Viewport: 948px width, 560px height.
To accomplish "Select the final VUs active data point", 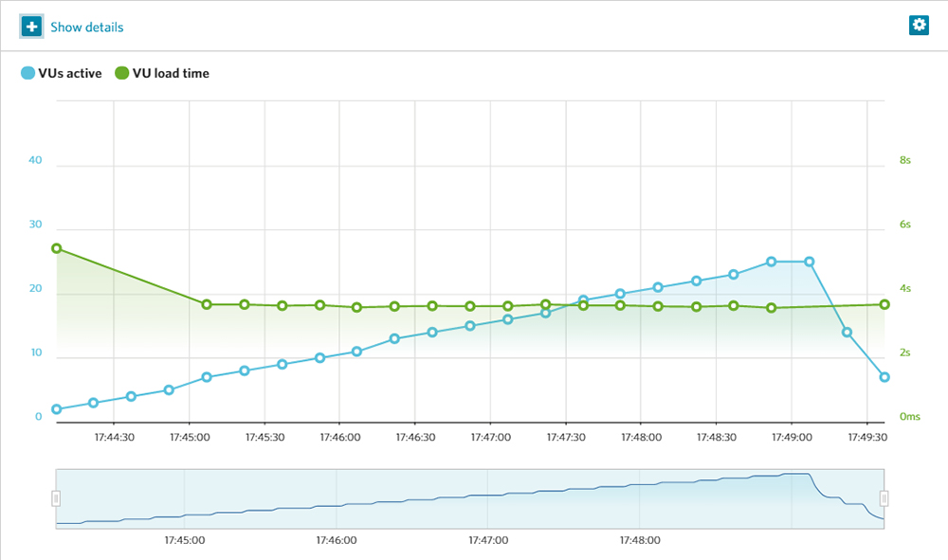I will [x=884, y=377].
